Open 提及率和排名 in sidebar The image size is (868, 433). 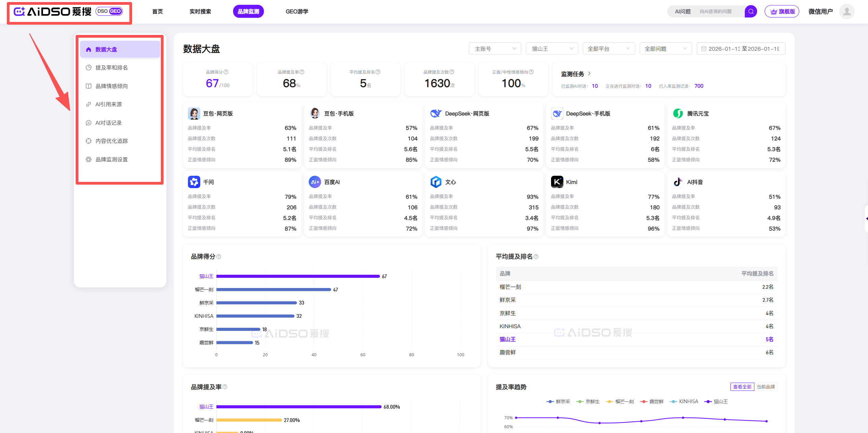tap(112, 67)
